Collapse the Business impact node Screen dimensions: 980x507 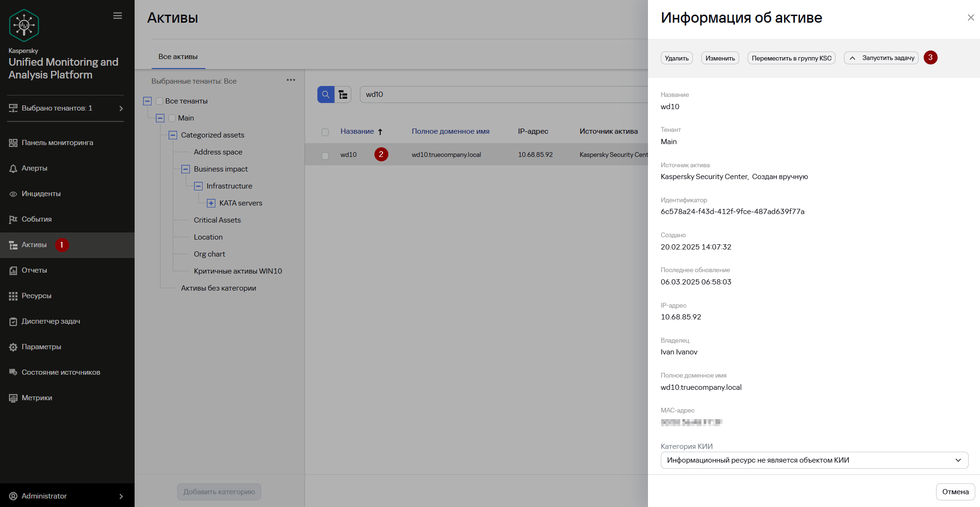tap(186, 169)
